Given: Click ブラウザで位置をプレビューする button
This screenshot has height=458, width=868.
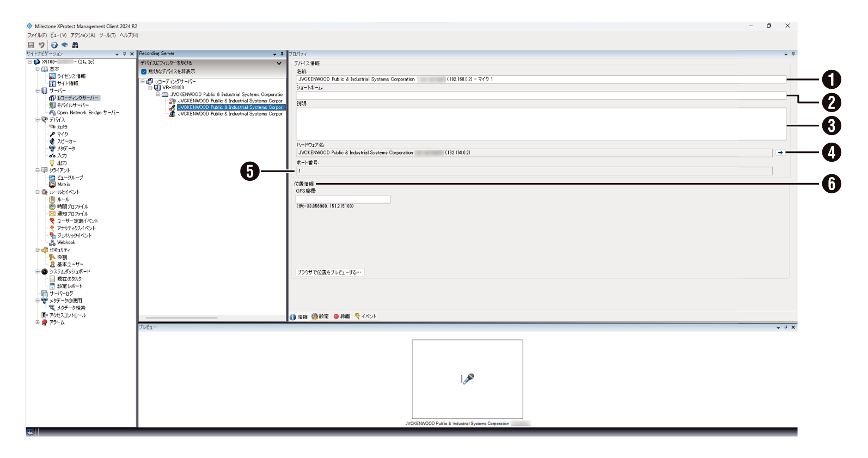Looking at the screenshot, I should (x=329, y=272).
